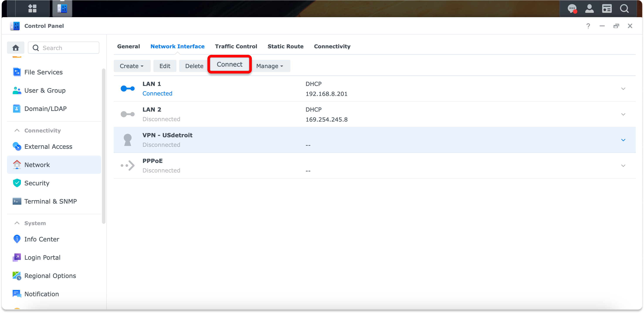Open the Create dropdown button
Screen dimensions: 644x313
click(x=132, y=66)
